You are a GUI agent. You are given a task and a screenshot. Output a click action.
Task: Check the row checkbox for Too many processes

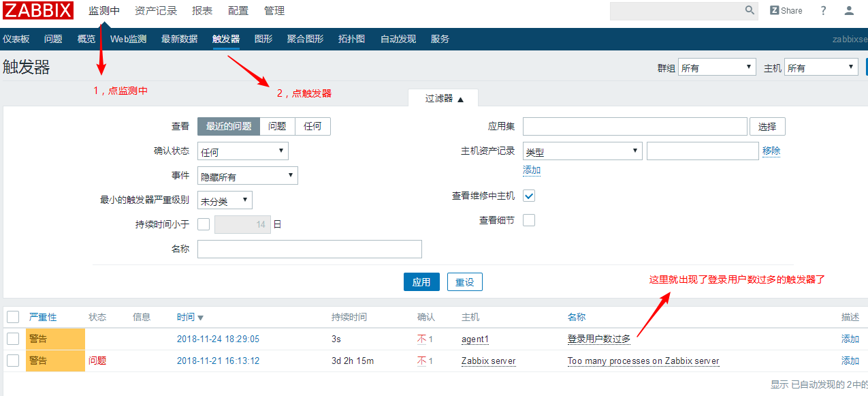(13, 361)
